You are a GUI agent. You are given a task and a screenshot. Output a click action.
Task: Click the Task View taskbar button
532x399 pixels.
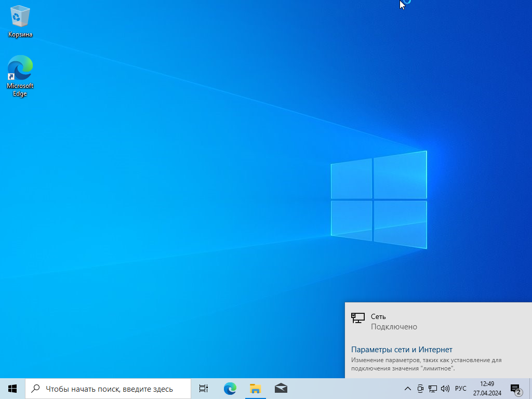click(x=204, y=389)
